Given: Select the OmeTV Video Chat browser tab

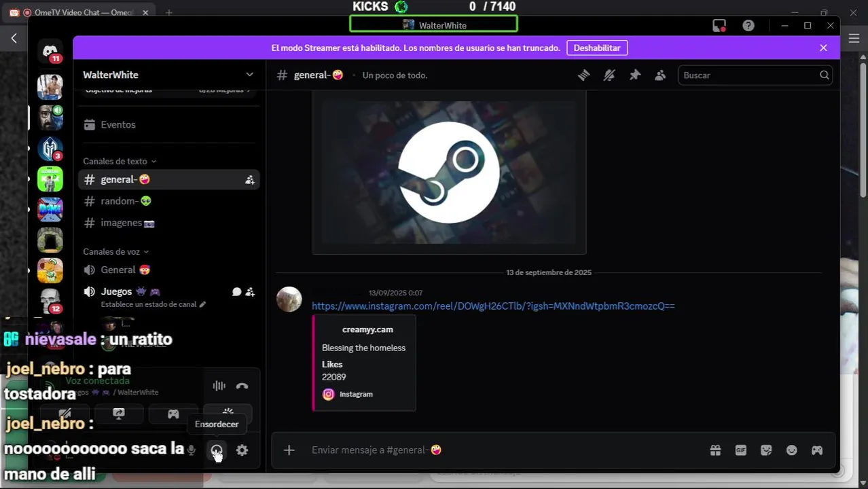Looking at the screenshot, I should 79,12.
